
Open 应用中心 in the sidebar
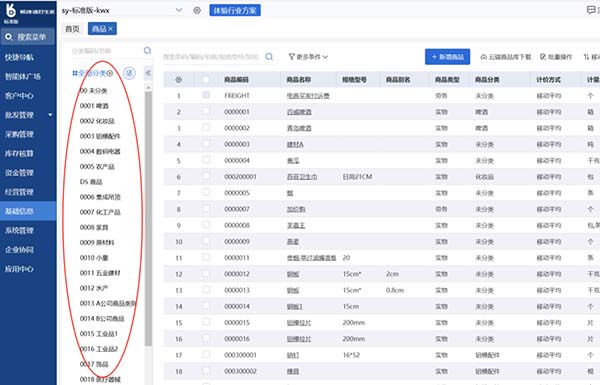tap(19, 269)
